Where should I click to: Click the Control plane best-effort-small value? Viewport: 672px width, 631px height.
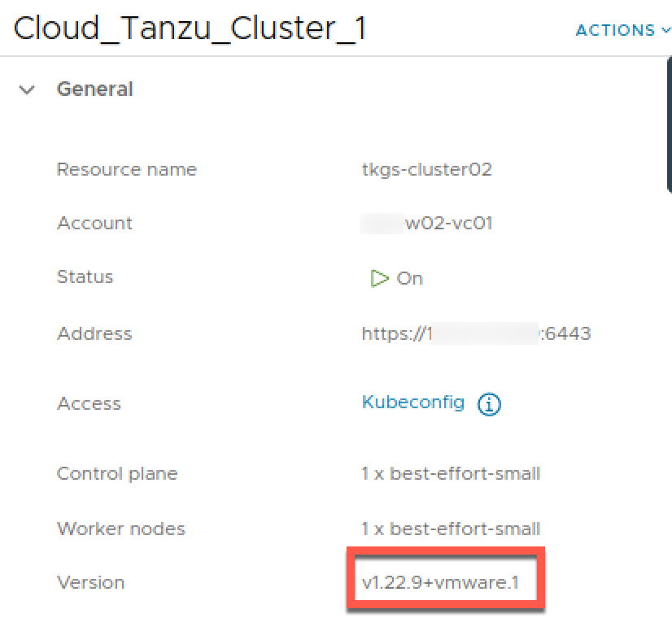tap(451, 473)
